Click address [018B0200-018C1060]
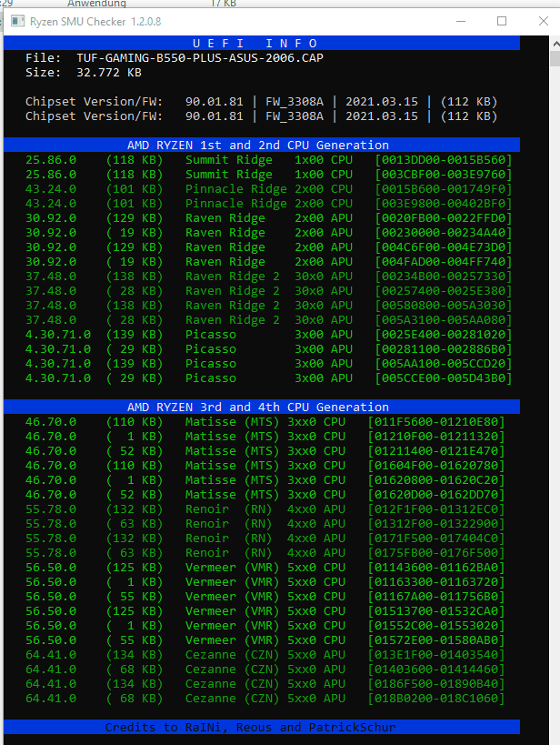Image resolution: width=560 pixels, height=745 pixels. [436, 699]
